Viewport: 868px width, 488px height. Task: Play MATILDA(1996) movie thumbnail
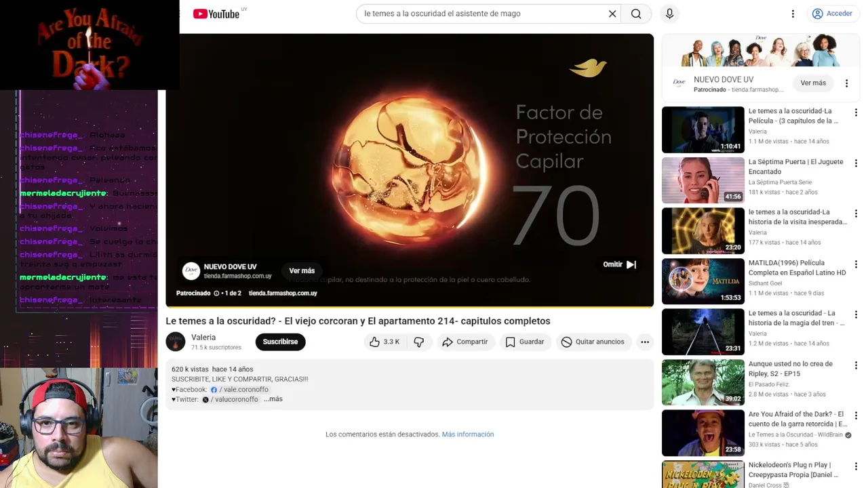pyautogui.click(x=703, y=281)
